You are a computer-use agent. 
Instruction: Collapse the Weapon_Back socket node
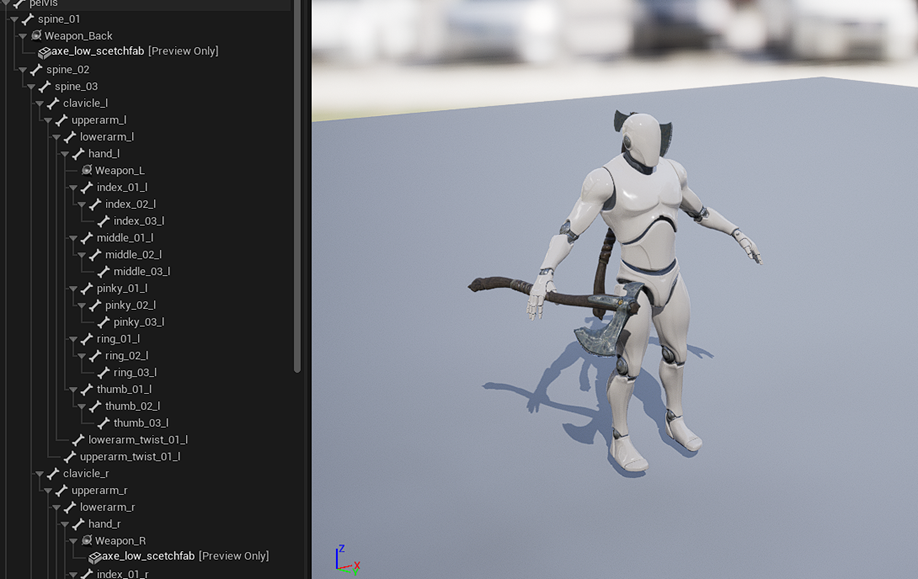tap(23, 36)
